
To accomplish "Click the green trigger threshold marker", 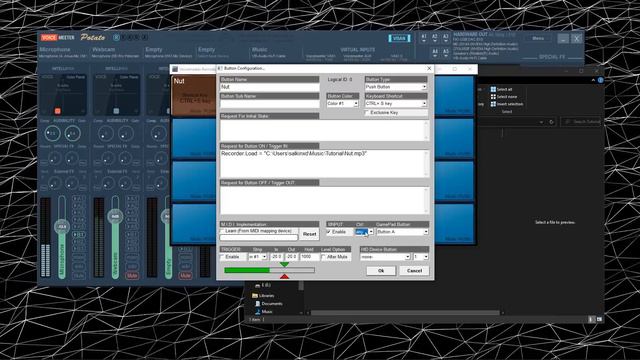I will (284, 264).
